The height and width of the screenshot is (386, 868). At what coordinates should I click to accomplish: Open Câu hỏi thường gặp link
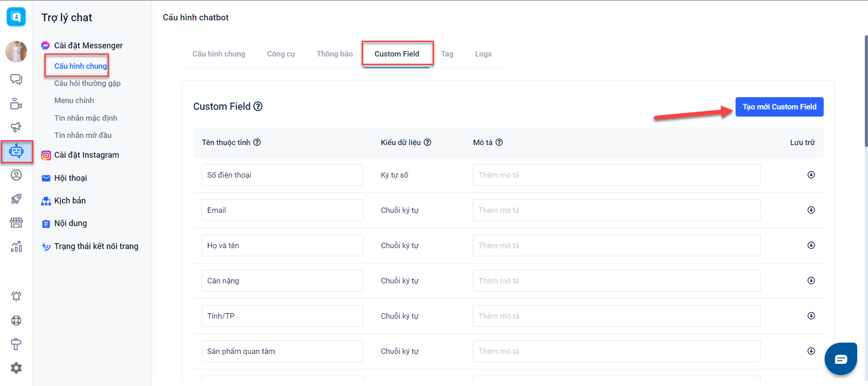[x=87, y=83]
